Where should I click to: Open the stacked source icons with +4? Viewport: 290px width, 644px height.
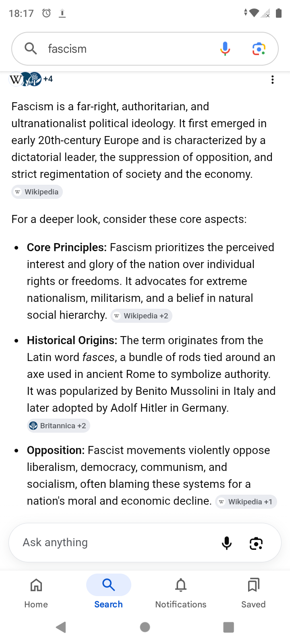click(31, 79)
